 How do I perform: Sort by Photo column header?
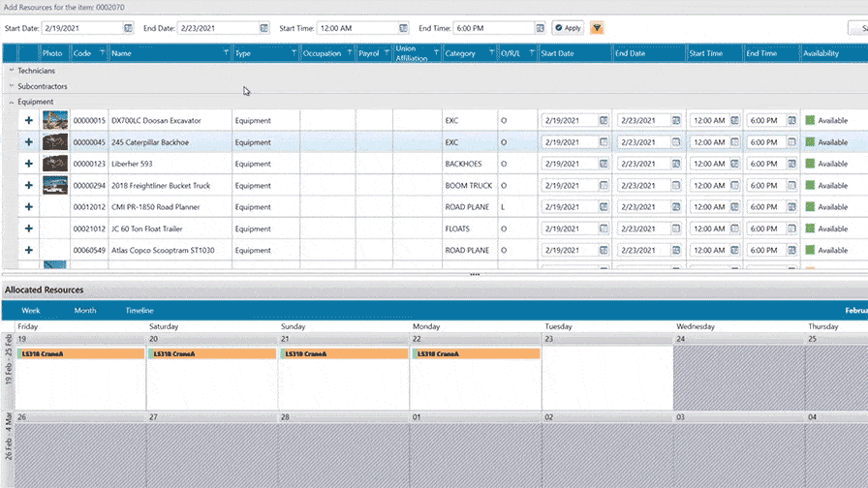pos(52,53)
